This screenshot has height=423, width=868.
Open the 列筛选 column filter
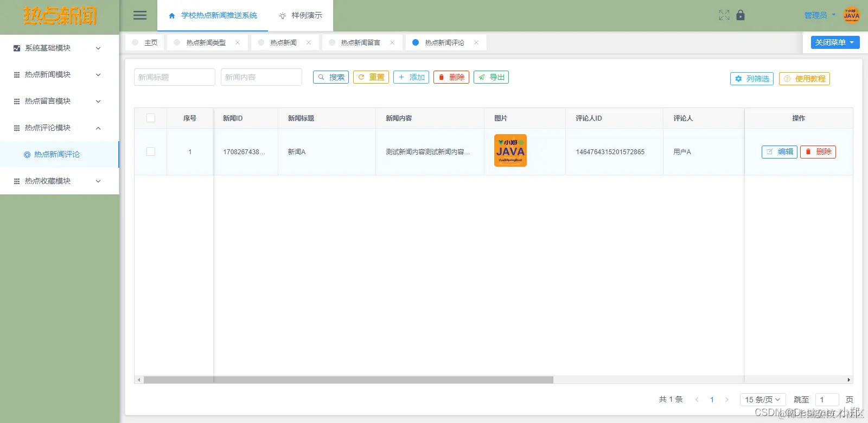752,79
